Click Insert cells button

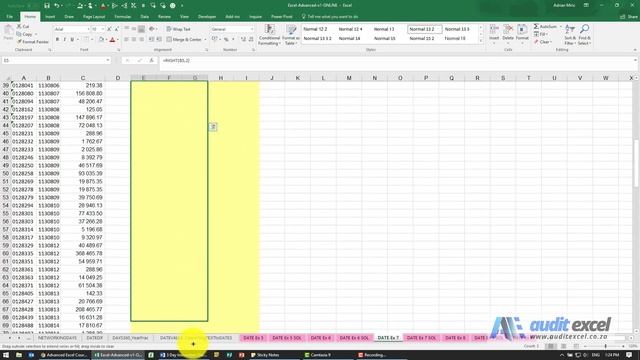(x=494, y=33)
